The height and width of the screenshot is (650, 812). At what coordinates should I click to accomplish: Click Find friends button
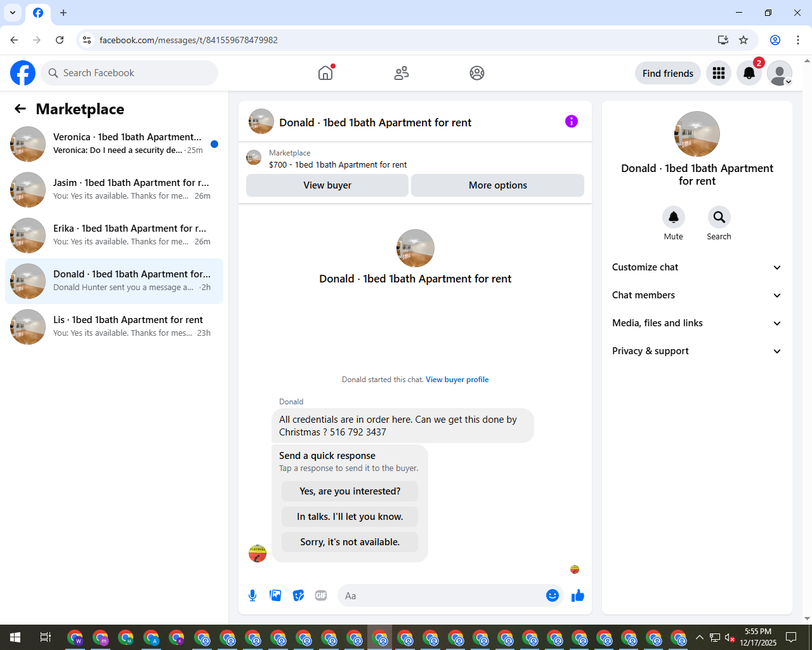pyautogui.click(x=668, y=73)
